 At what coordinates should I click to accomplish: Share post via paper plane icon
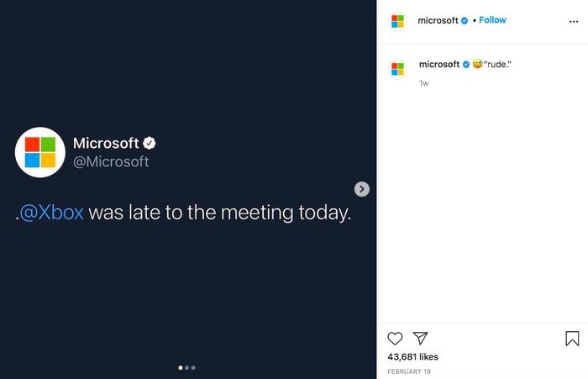tap(420, 338)
